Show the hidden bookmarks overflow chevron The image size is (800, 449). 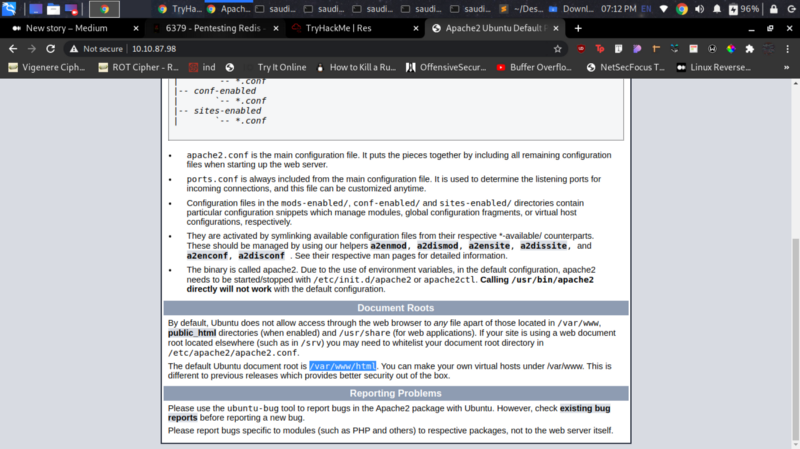(786, 67)
